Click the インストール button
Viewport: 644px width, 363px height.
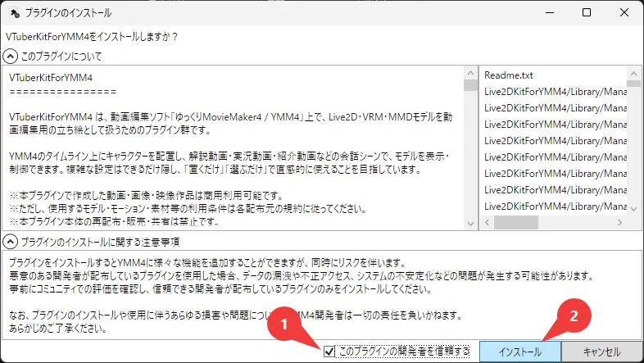pos(520,352)
